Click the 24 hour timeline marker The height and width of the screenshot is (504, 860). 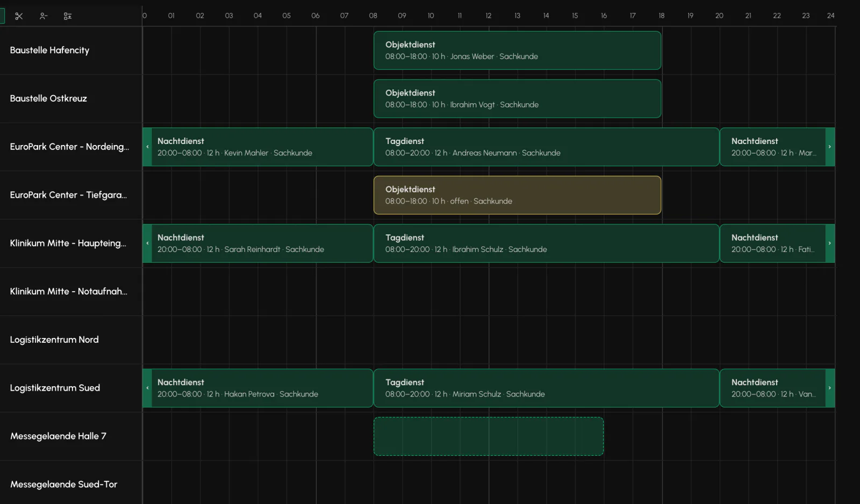click(x=830, y=16)
